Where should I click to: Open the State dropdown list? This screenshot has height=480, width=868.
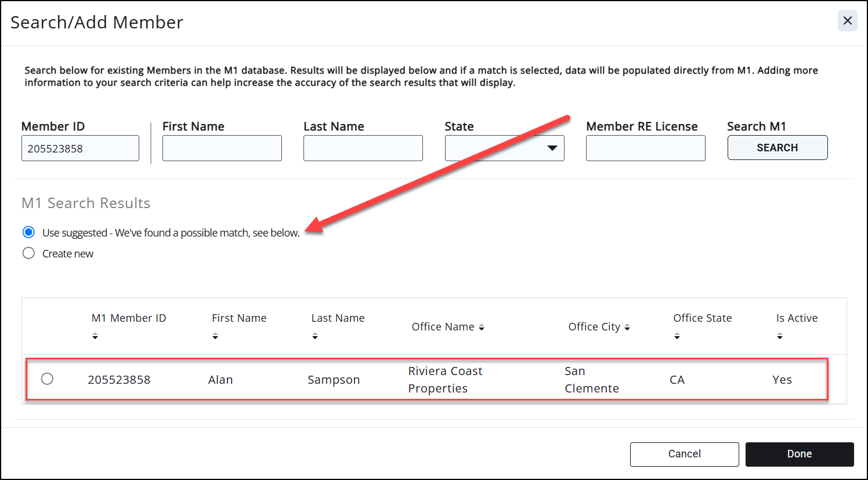[x=504, y=148]
